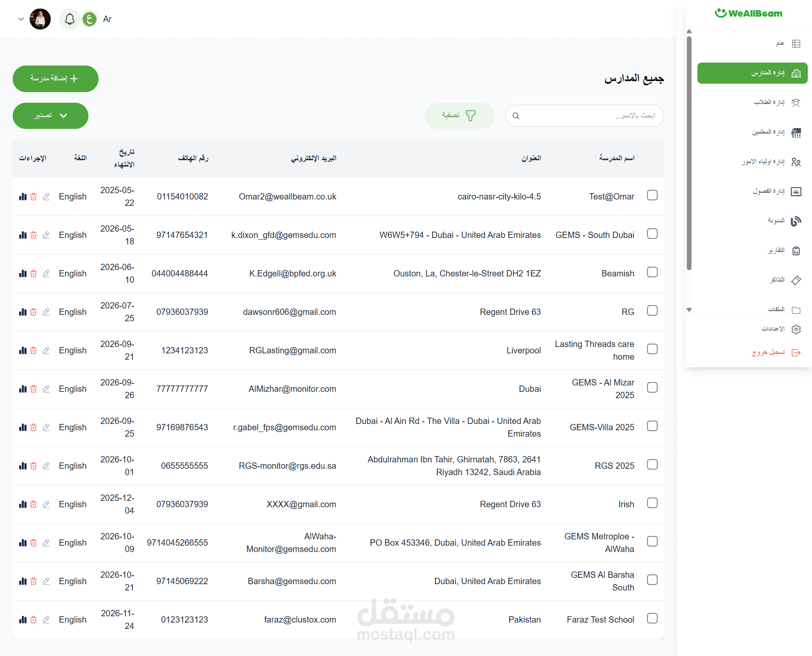Screen dimensions: 812x656
Task: Tick the RGS 2025 row checkbox
Action: point(652,465)
